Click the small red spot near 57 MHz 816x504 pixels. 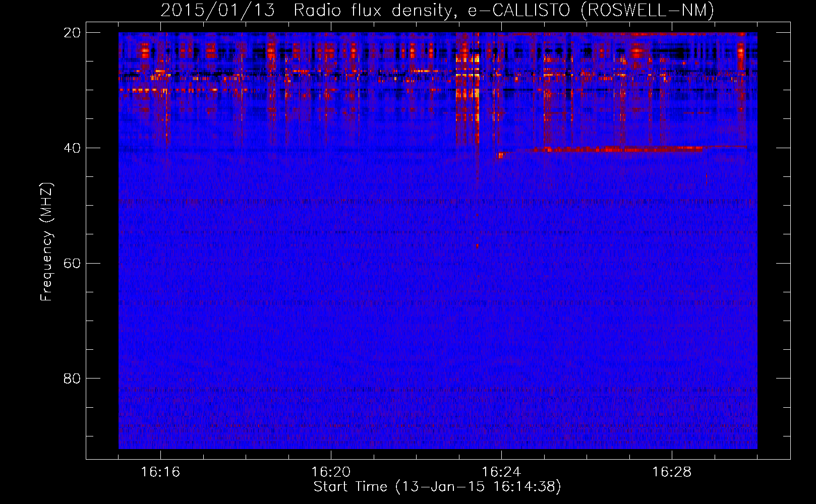tap(477, 246)
